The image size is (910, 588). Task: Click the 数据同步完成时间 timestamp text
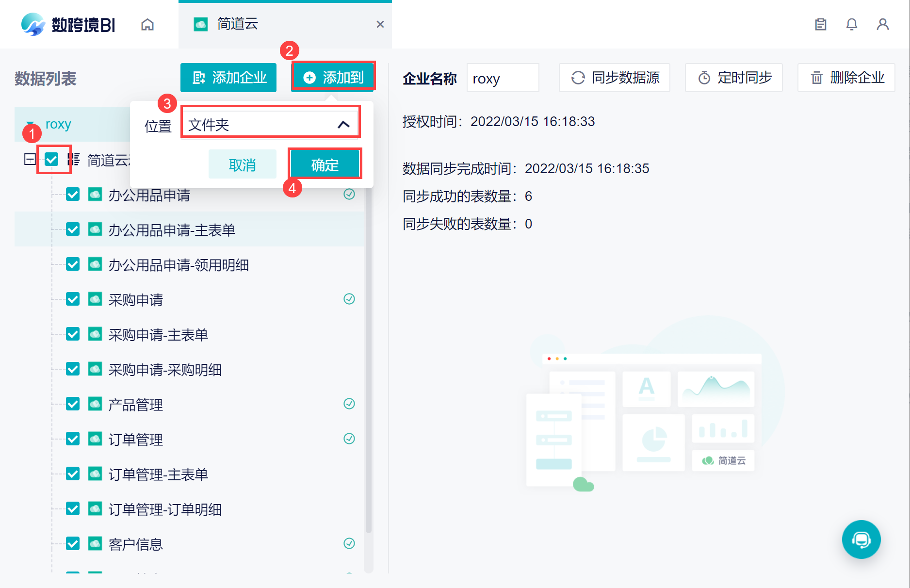587,168
